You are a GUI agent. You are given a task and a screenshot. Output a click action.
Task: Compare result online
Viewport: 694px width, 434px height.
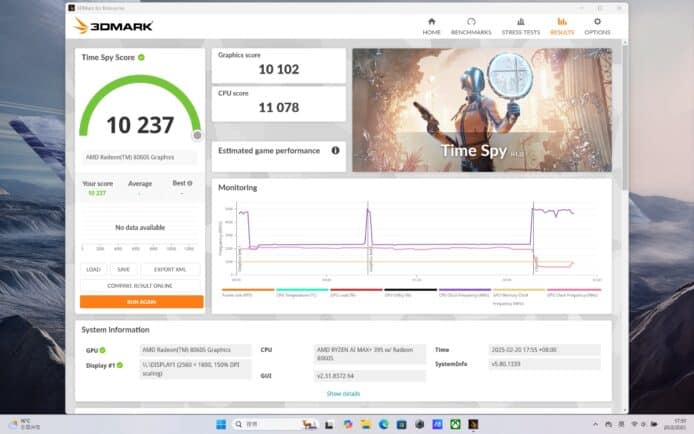(x=141, y=285)
